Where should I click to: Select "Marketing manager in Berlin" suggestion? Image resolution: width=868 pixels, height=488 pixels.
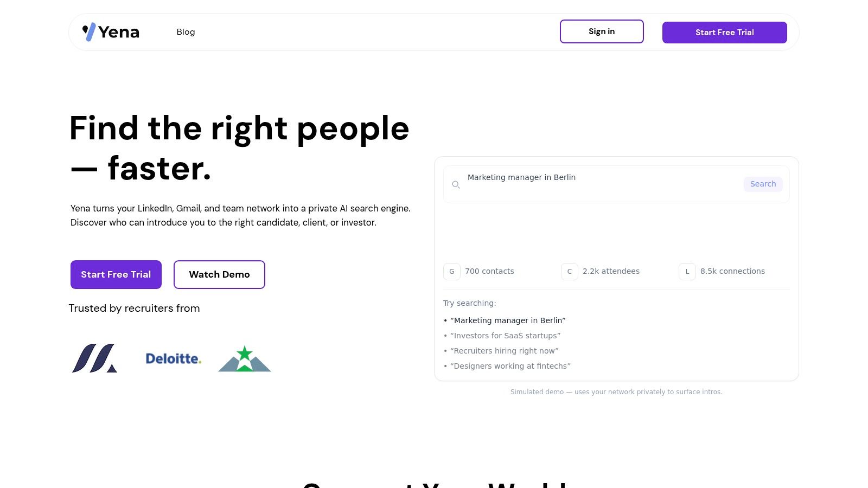point(508,320)
